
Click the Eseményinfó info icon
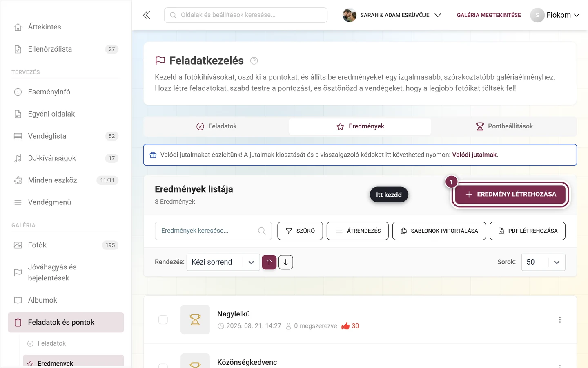18,92
